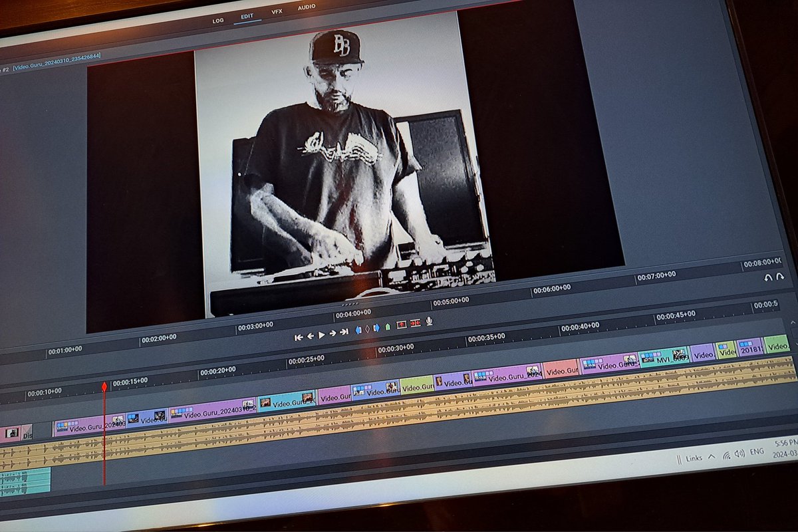Select the MVI_ teal clip on the timeline
Screen dimensions: 798x532
(664, 356)
